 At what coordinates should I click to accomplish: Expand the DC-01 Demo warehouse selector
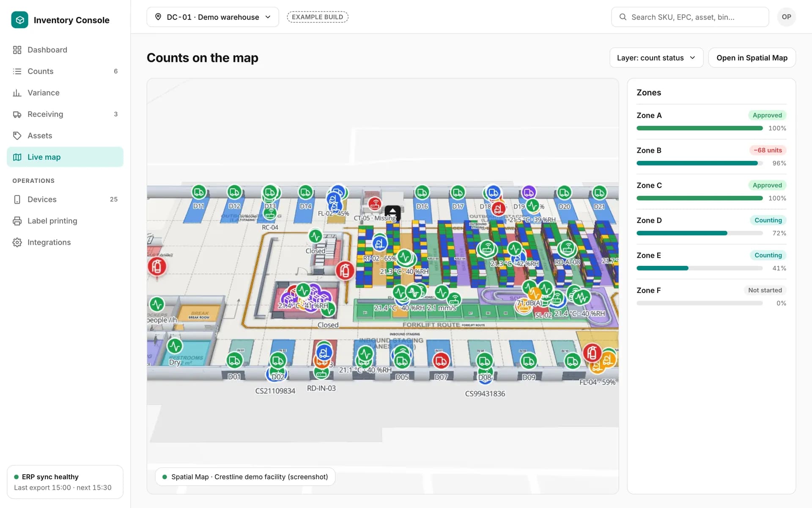213,17
